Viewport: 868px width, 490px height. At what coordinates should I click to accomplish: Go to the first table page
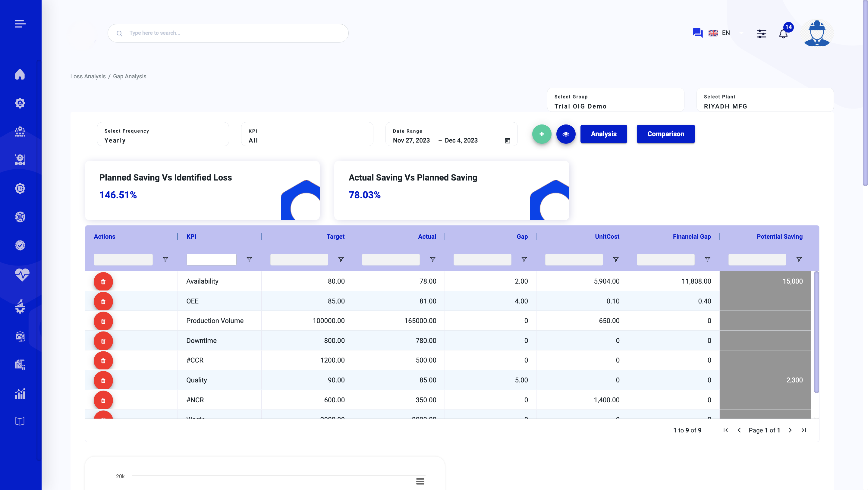click(725, 430)
